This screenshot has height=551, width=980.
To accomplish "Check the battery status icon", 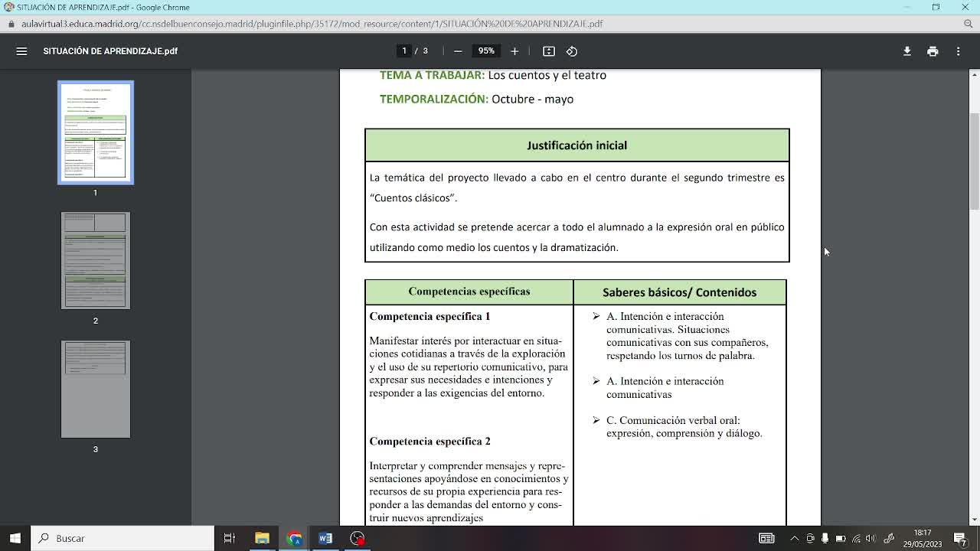I will tap(841, 538).
